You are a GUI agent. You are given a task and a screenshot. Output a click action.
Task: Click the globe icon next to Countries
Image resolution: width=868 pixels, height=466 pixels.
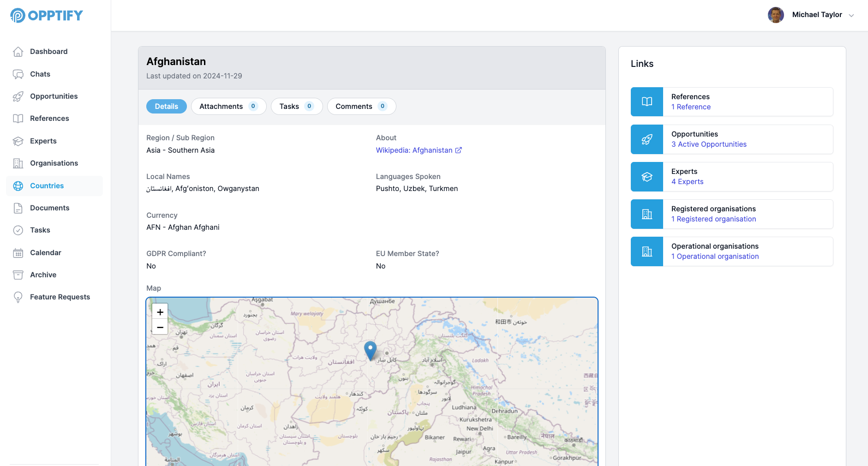point(18,185)
